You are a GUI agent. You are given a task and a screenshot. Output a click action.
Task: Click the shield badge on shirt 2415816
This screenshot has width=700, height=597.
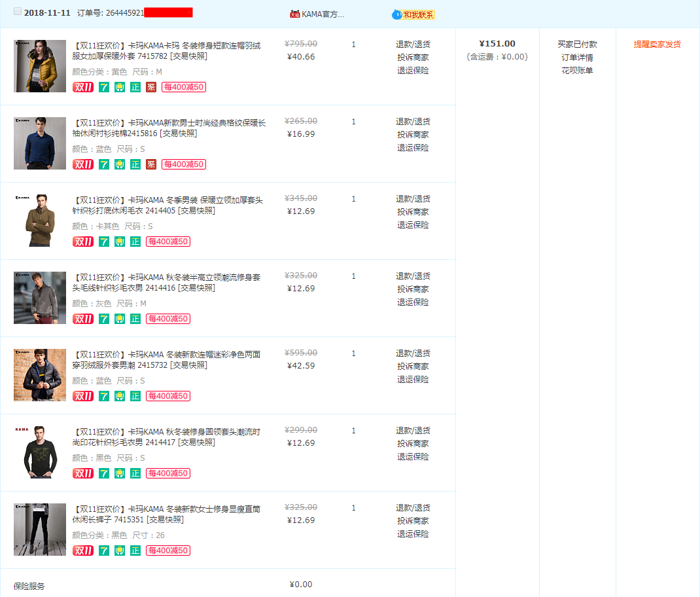(x=120, y=164)
